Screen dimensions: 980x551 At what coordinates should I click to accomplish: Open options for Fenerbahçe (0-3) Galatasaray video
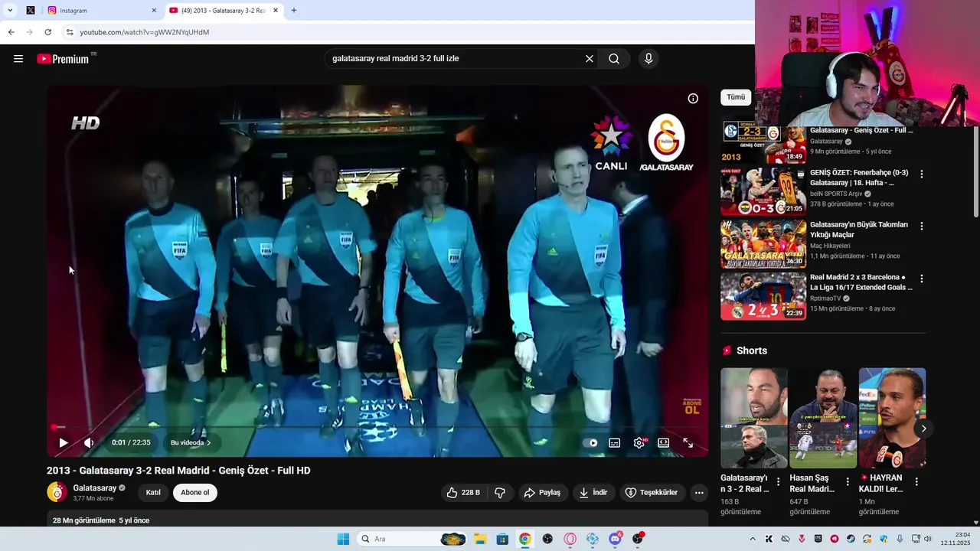tap(922, 174)
